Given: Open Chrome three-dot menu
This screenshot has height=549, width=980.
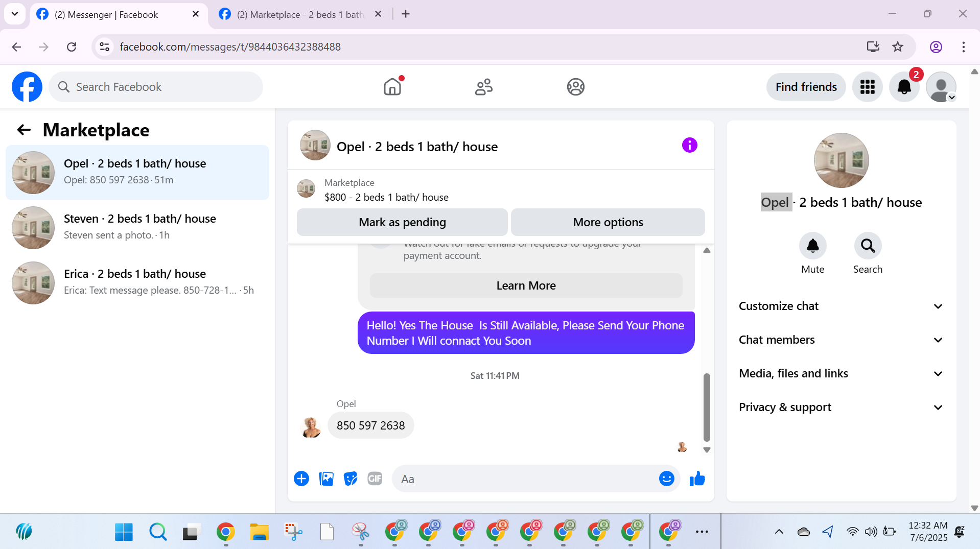Looking at the screenshot, I should point(964,47).
